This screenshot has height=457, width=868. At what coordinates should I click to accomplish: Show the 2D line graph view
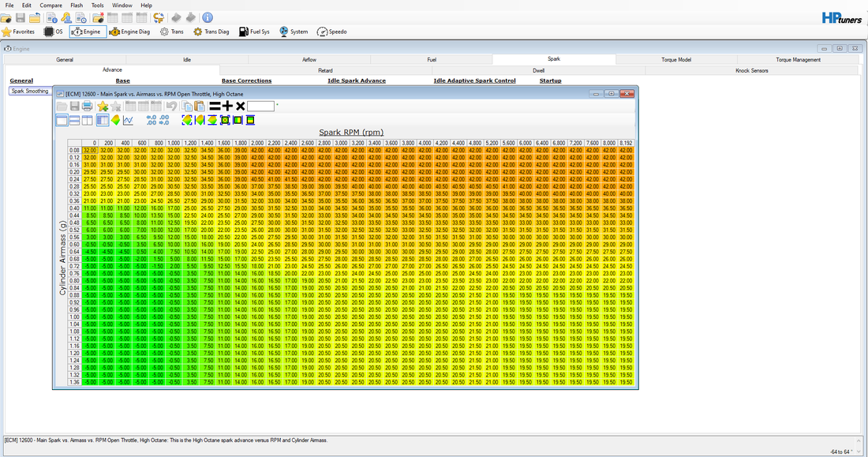[129, 120]
